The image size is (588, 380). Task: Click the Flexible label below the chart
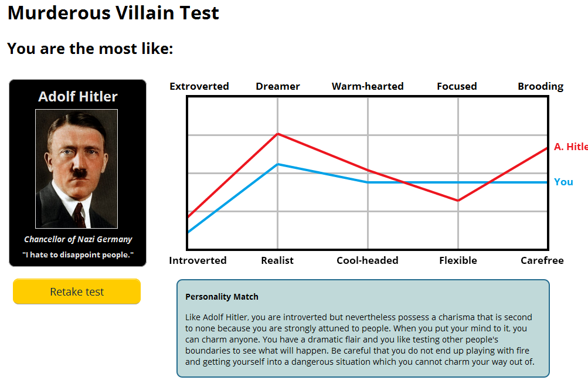click(458, 260)
